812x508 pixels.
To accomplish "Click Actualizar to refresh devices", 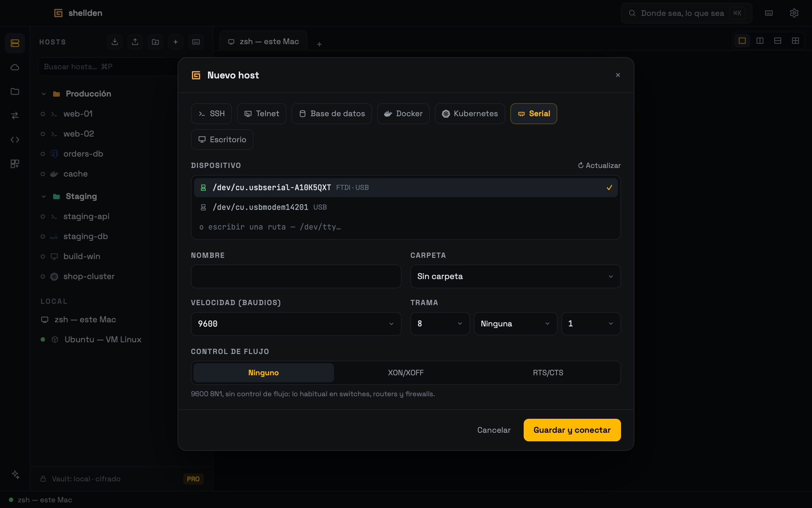I will pyautogui.click(x=599, y=165).
